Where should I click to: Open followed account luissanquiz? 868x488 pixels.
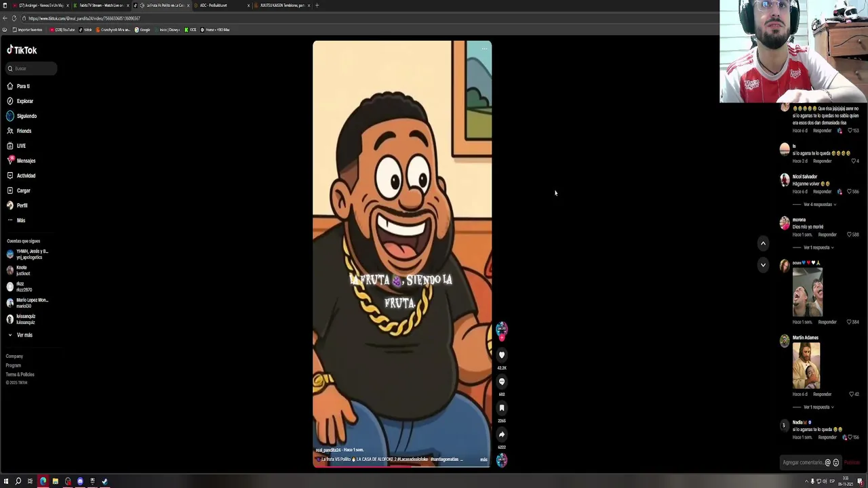click(21, 319)
